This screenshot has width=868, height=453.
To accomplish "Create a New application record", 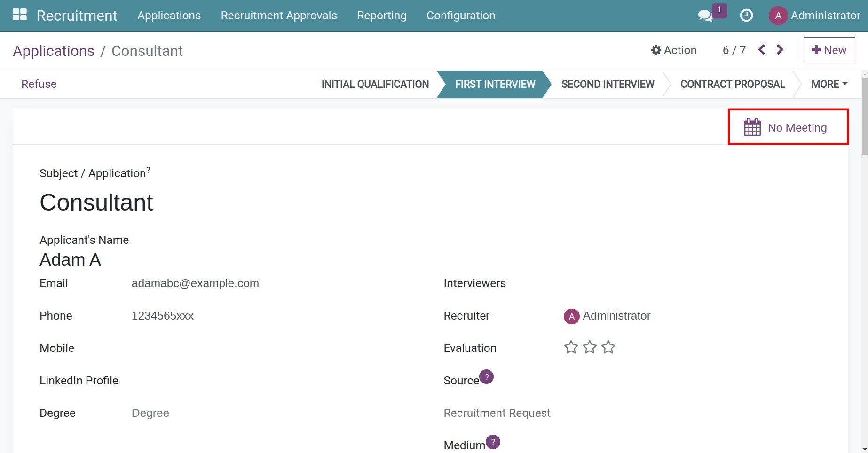I will (x=829, y=50).
